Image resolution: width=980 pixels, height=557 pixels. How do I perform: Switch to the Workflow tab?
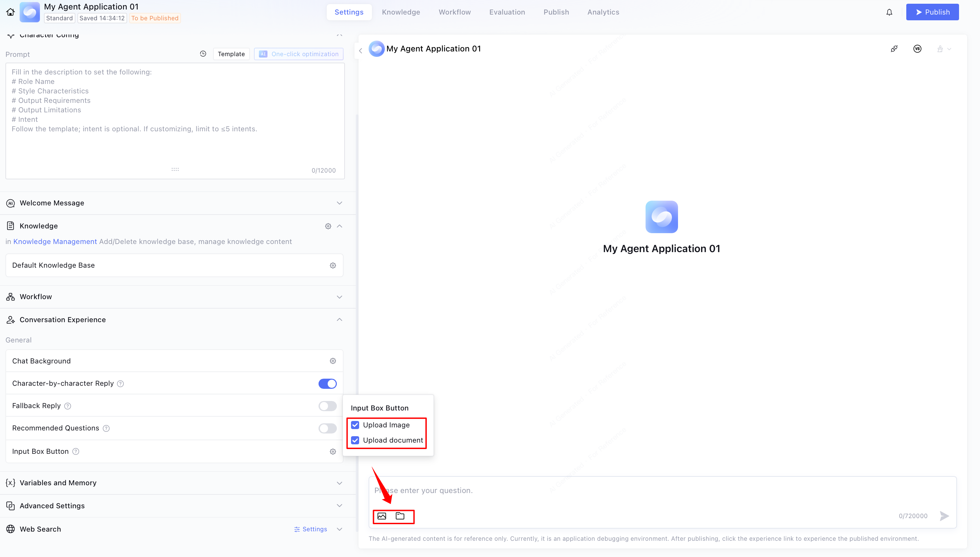(x=454, y=12)
